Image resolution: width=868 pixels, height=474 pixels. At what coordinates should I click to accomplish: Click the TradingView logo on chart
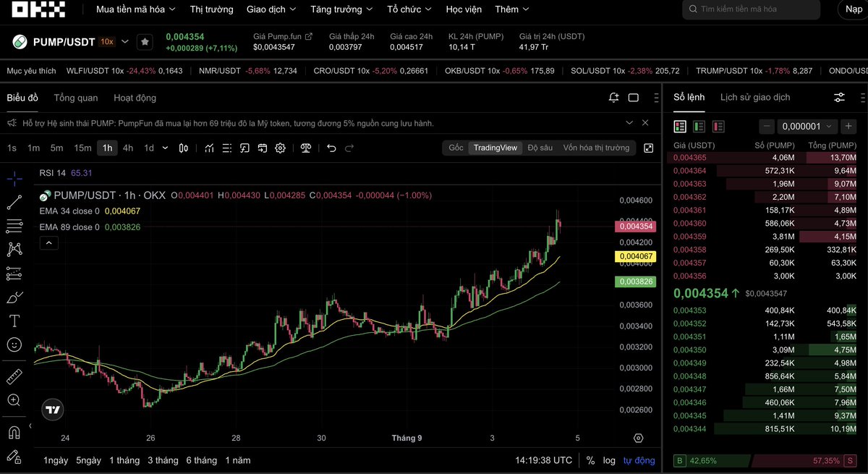coord(52,410)
